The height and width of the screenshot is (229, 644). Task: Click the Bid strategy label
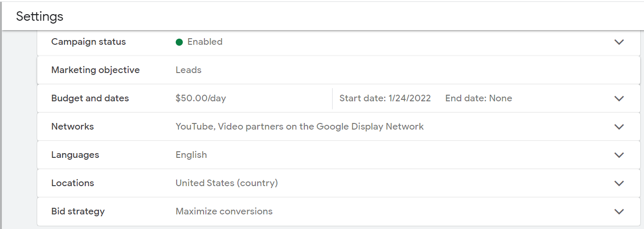[78, 212]
